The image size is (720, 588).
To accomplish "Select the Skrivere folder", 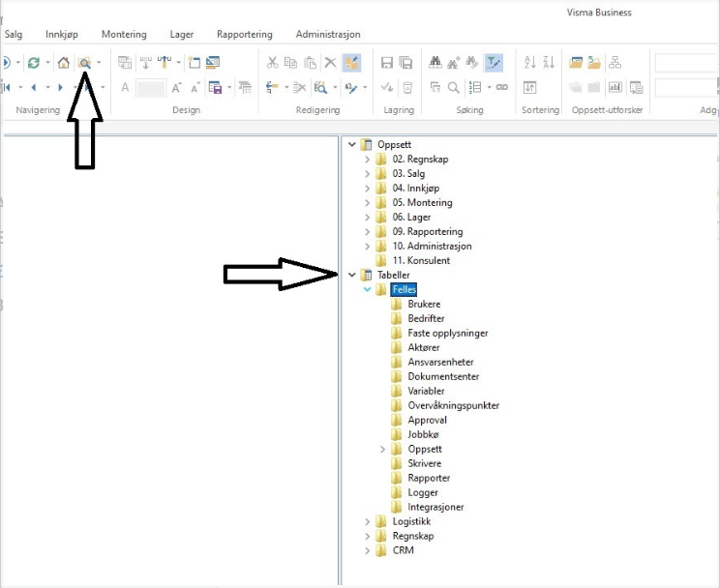I will [x=424, y=463].
